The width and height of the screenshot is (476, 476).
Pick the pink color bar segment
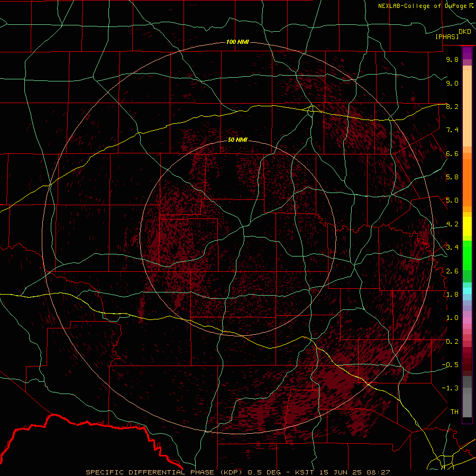click(467, 320)
